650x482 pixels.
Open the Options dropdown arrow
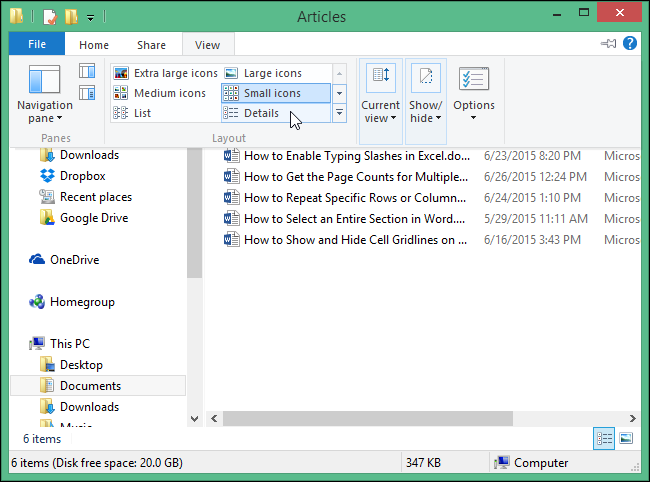473,118
